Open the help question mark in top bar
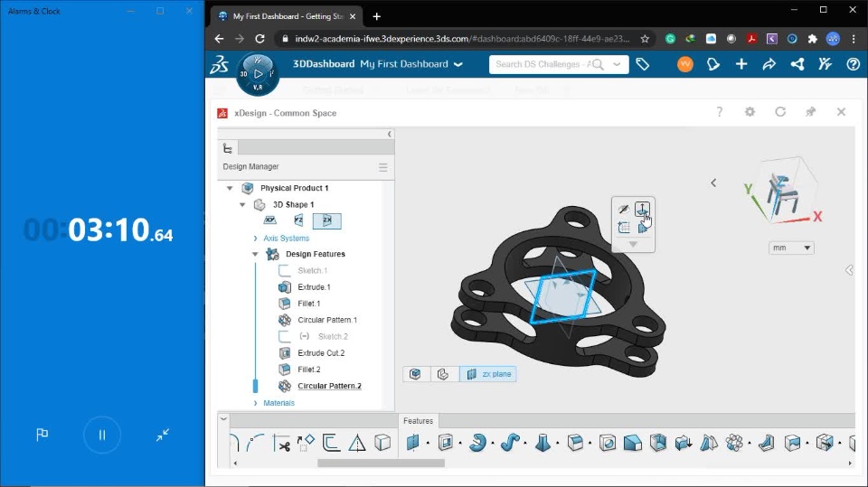This screenshot has width=868, height=487. 853,64
